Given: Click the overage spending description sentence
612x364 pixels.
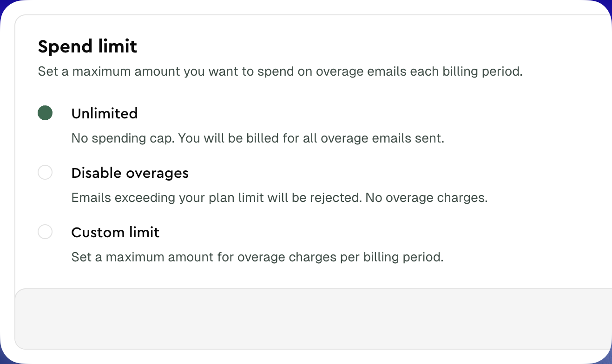Looking at the screenshot, I should [280, 71].
